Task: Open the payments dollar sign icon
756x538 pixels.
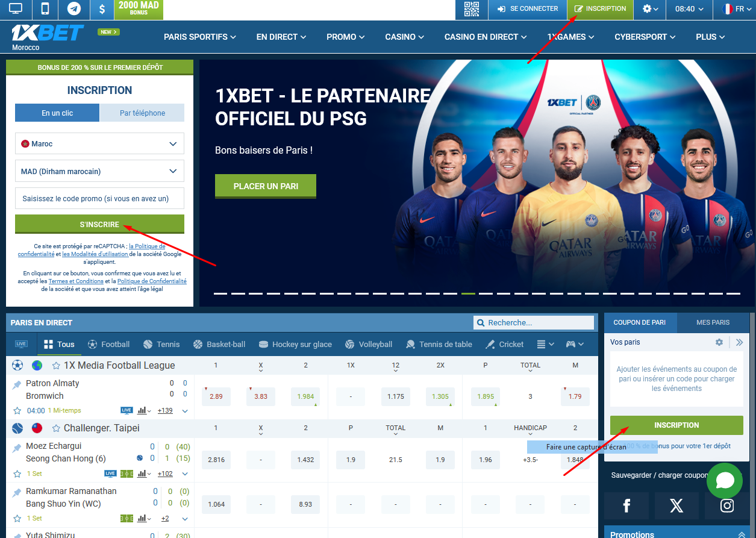Action: pos(102,10)
